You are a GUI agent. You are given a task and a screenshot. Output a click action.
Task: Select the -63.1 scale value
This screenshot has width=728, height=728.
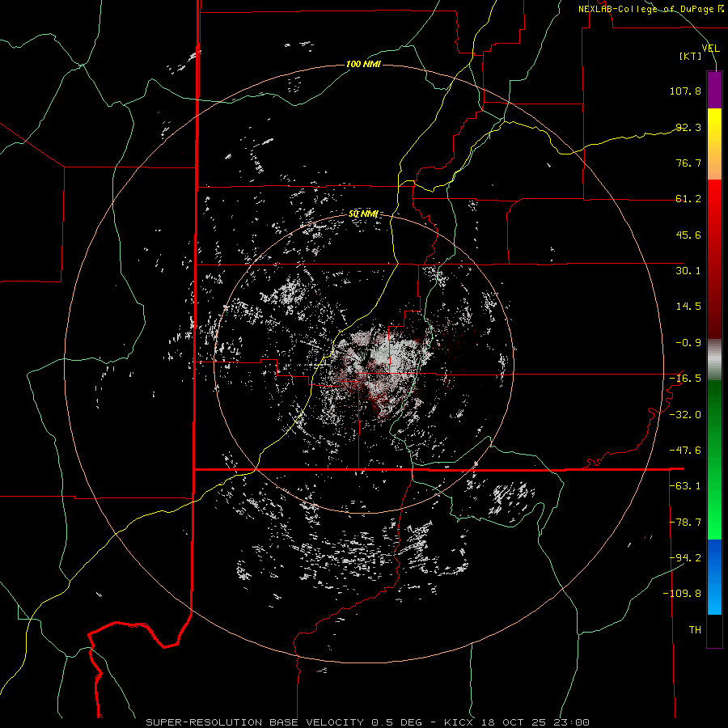(685, 486)
